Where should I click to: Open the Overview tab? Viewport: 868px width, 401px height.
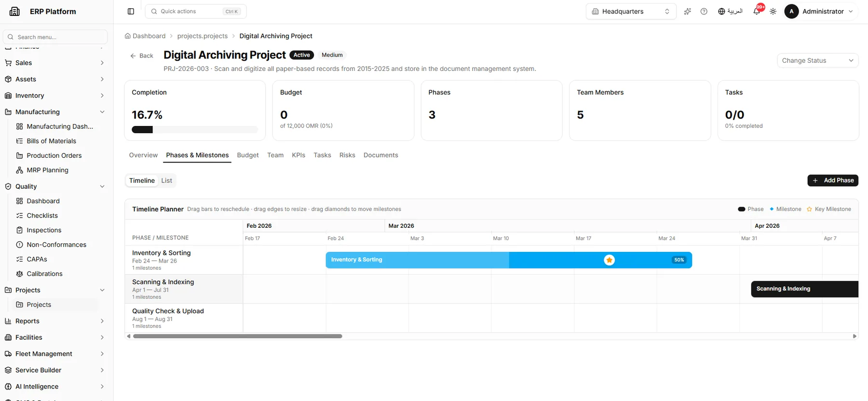143,155
